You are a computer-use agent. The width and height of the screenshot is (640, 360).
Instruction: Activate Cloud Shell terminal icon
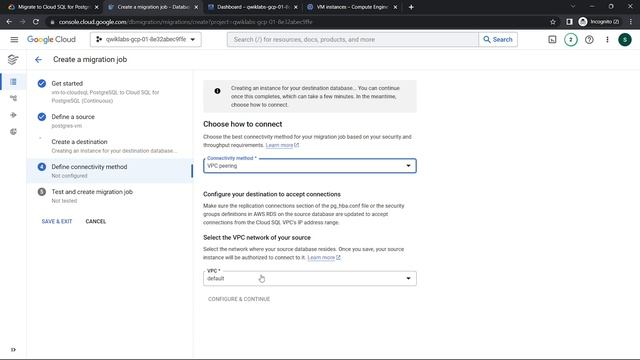(x=552, y=40)
